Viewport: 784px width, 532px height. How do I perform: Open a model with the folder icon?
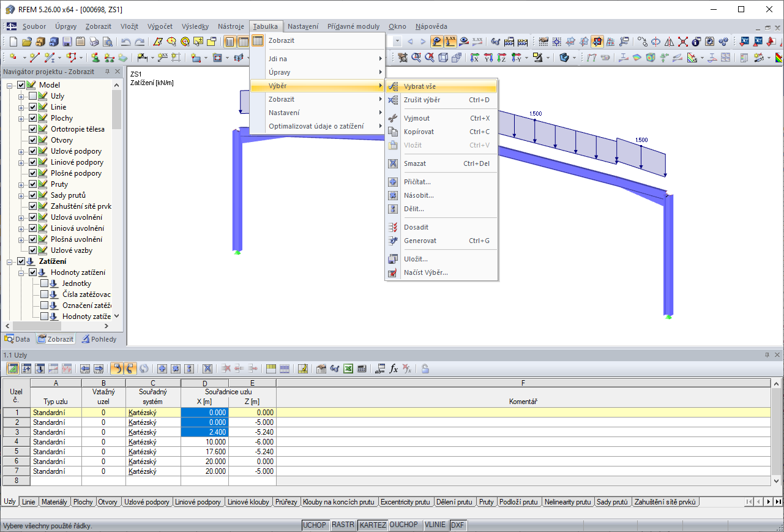click(26, 42)
